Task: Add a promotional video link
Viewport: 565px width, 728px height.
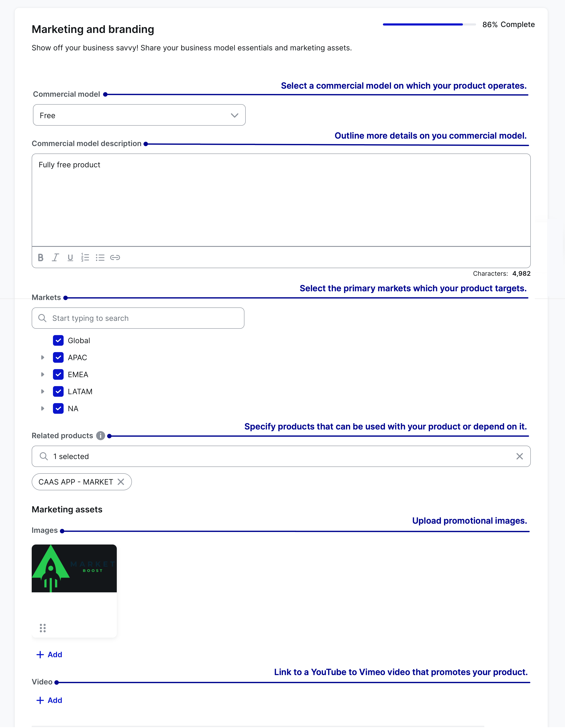Action: [x=49, y=700]
